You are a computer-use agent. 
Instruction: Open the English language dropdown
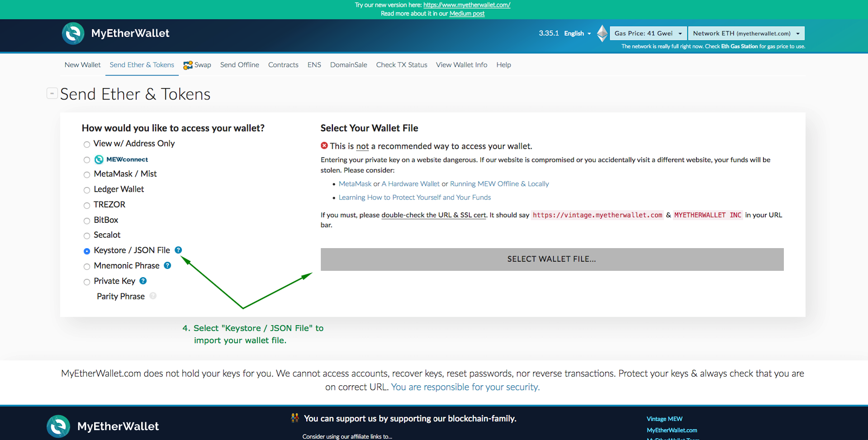pos(578,33)
